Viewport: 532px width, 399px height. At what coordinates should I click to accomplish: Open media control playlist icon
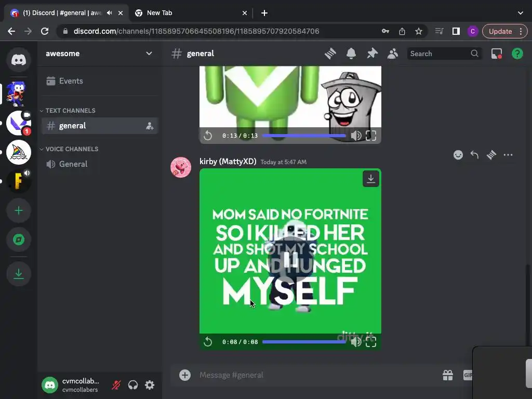pyautogui.click(x=440, y=31)
